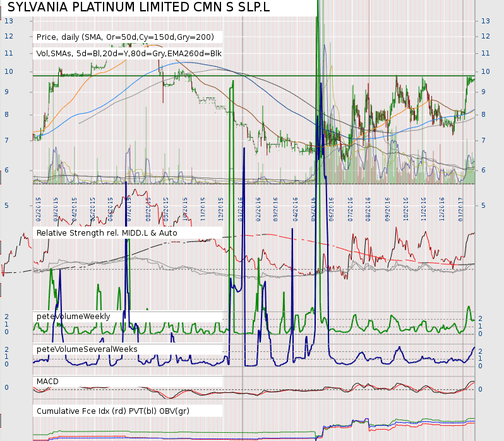
Task: Click the 02/2015 date label
Action: 39,209
